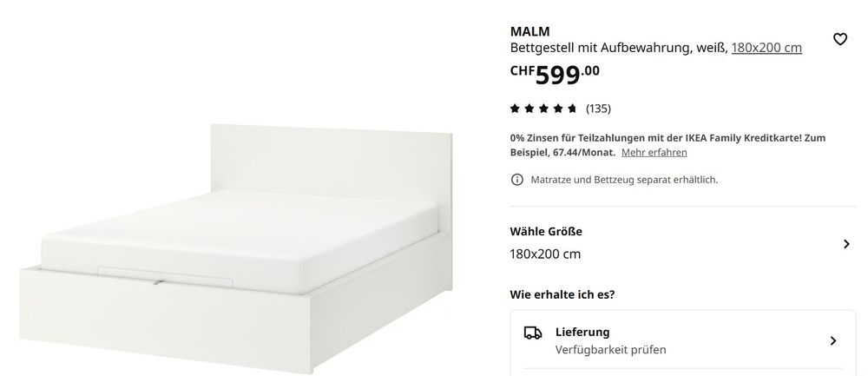
Task: Click the info icon beside Matratze note
Action: point(516,180)
